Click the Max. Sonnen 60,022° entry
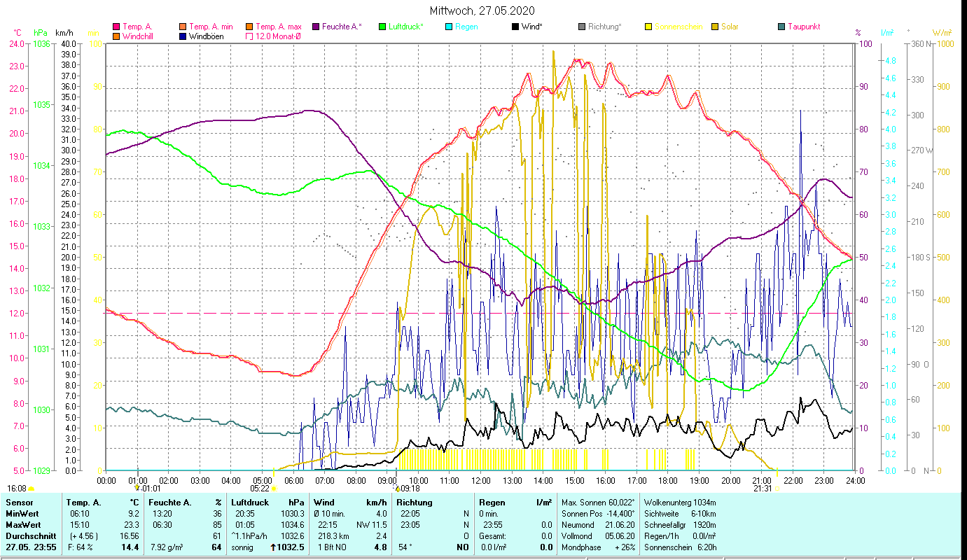The width and height of the screenshot is (967, 560). 599,502
